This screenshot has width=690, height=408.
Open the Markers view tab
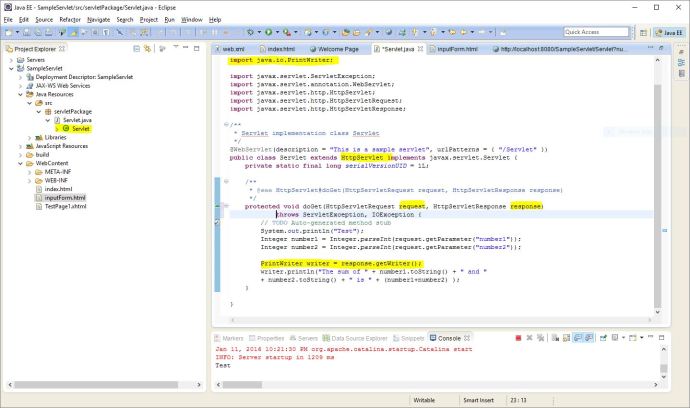tap(229, 338)
